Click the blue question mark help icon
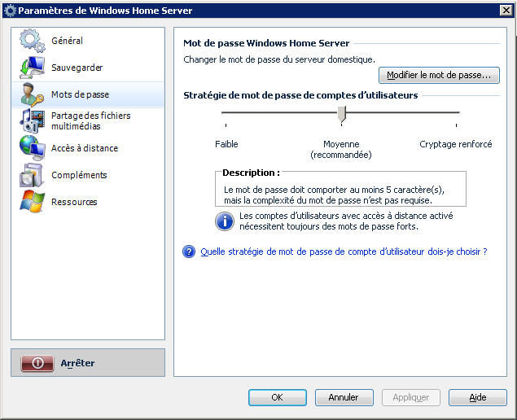This screenshot has height=420, width=517. click(189, 252)
